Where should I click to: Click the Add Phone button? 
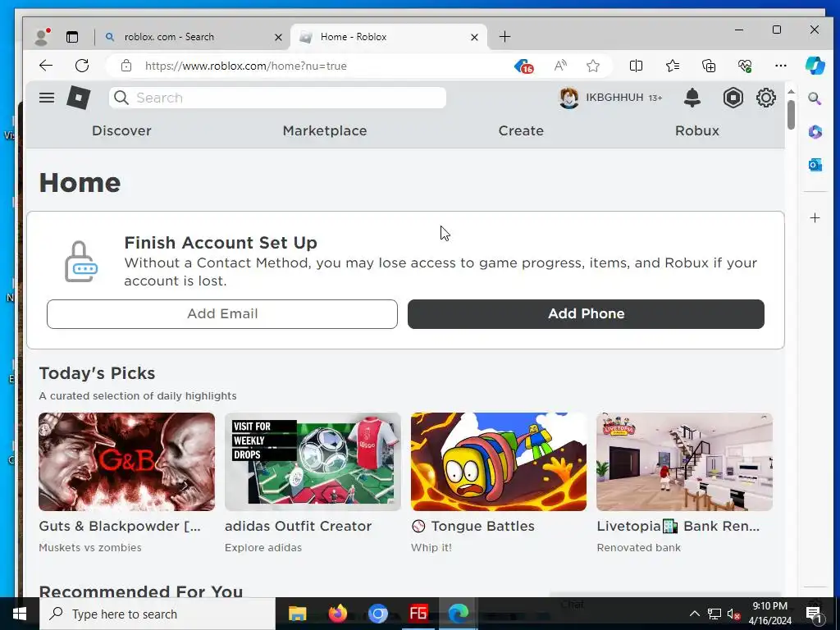tap(586, 314)
